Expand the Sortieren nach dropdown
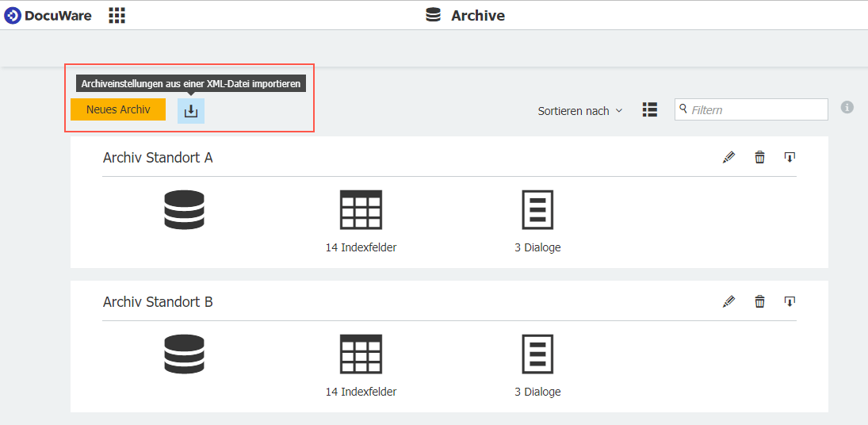The height and width of the screenshot is (425, 868). [579, 111]
